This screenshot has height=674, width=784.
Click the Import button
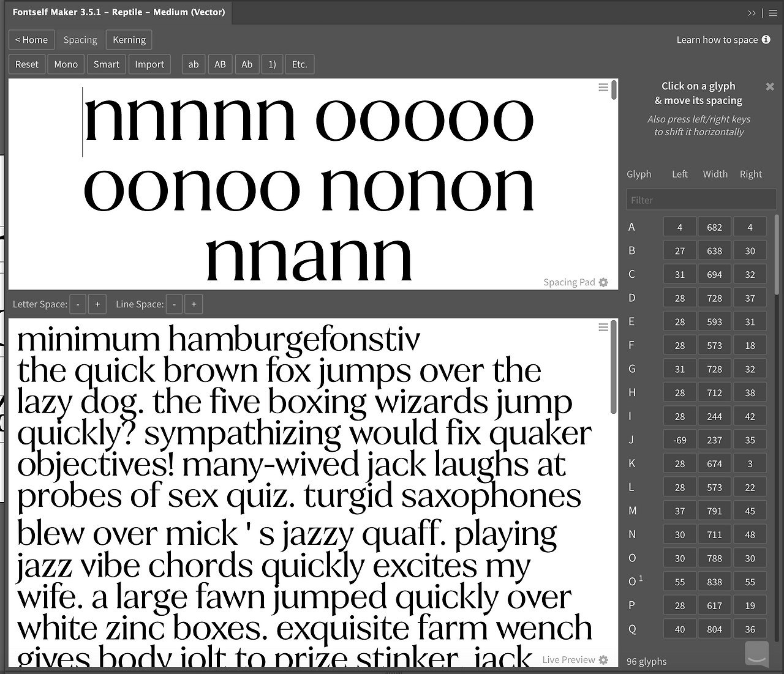click(x=149, y=64)
